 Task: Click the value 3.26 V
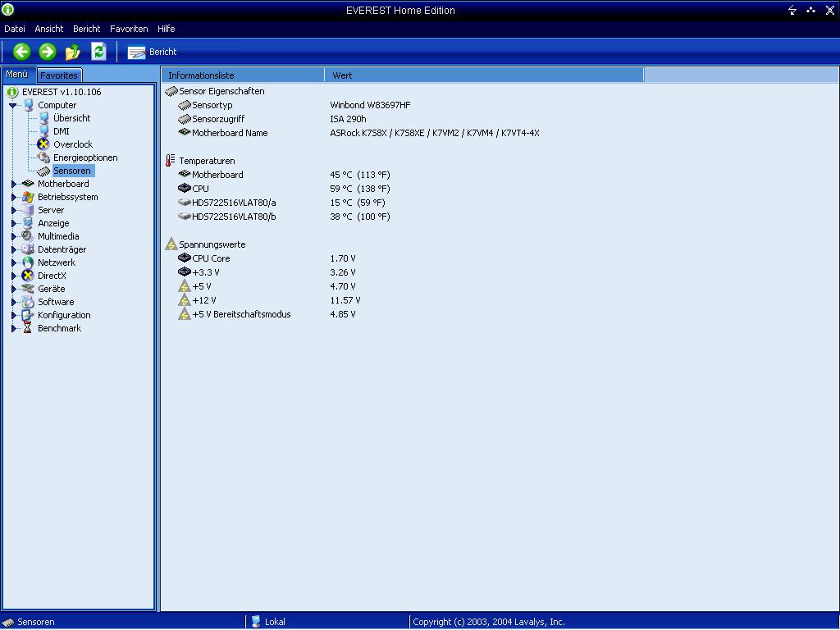(343, 272)
